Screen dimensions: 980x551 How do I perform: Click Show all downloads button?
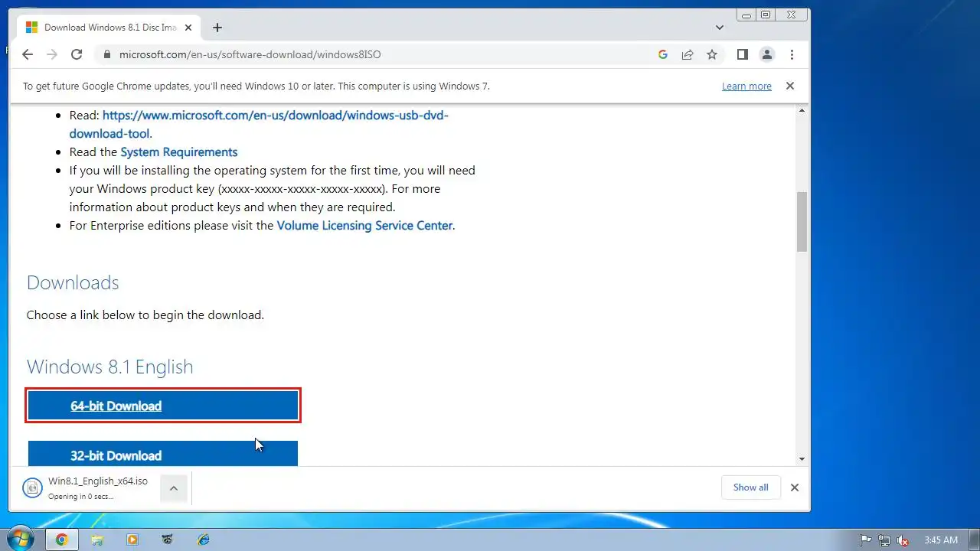750,487
